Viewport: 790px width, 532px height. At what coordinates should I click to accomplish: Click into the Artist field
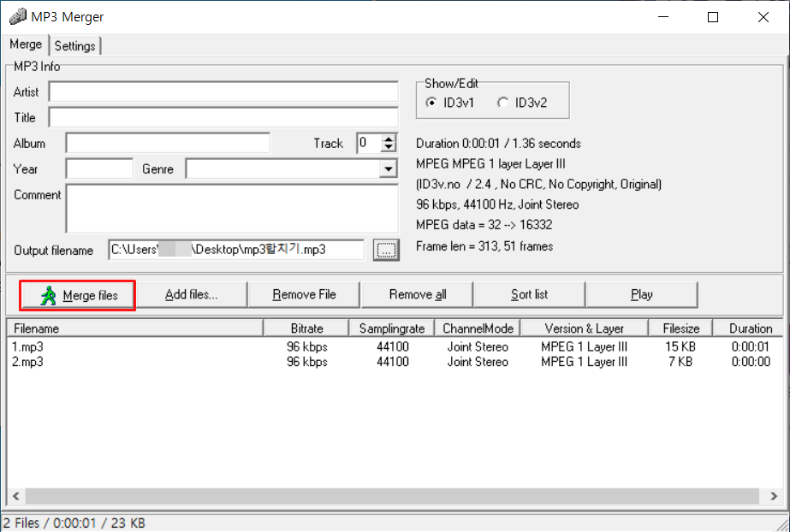pos(223,92)
